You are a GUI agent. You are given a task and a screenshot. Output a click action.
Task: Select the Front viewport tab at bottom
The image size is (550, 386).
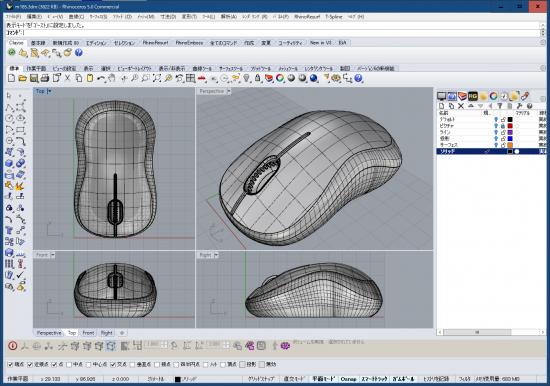(x=88, y=333)
